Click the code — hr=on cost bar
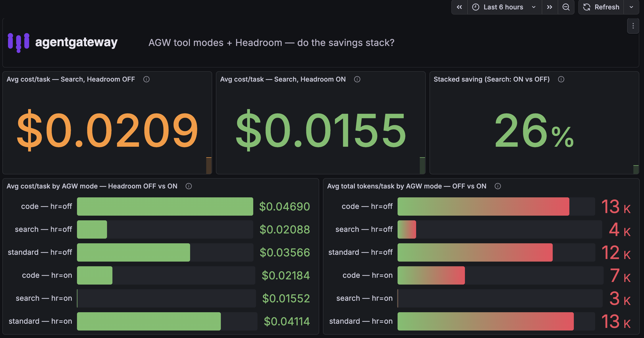 [x=95, y=275]
